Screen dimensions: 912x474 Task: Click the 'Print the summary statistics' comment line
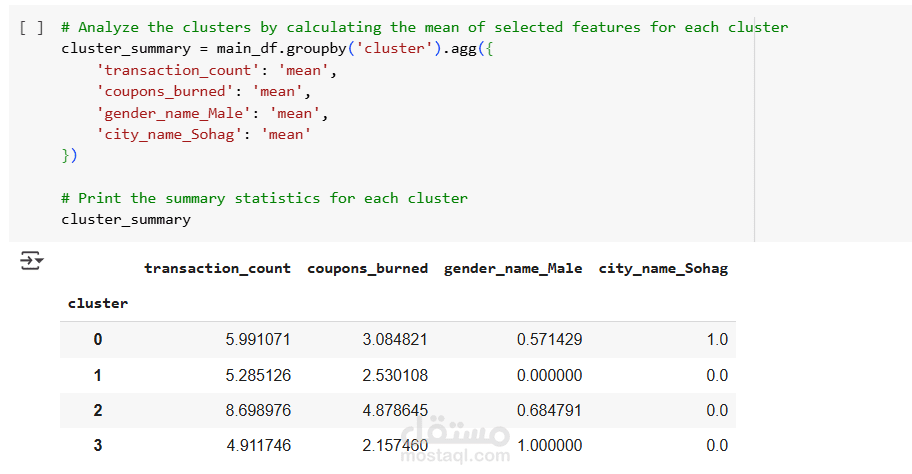coord(264,198)
